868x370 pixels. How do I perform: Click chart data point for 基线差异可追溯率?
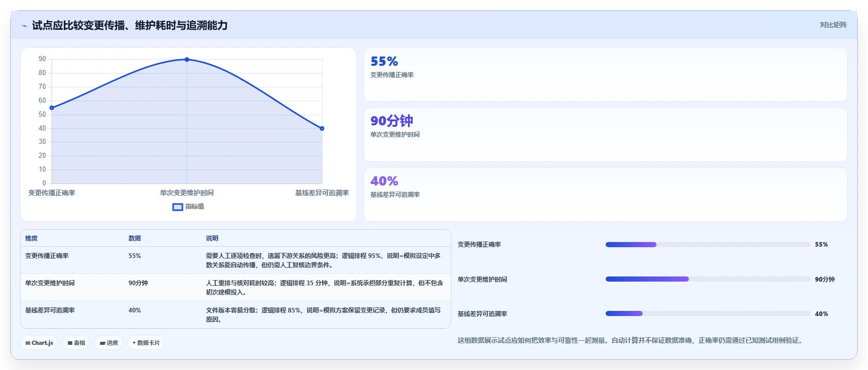(x=322, y=128)
